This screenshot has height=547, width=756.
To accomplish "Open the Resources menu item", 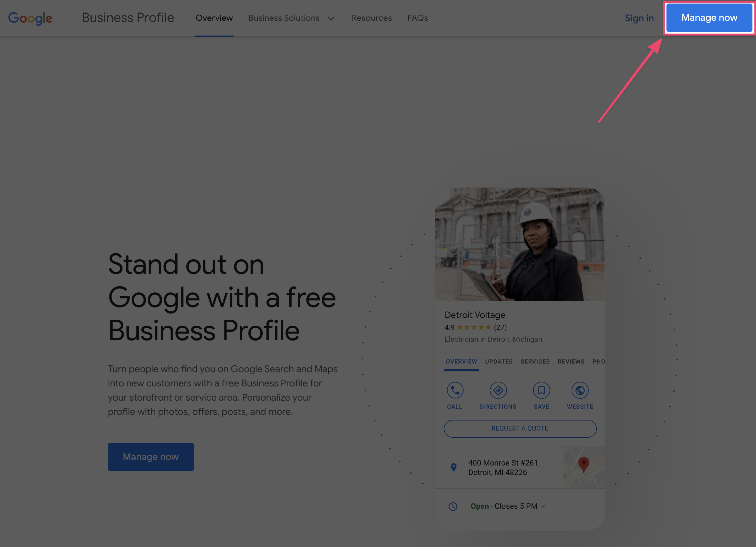I will 372,18.
